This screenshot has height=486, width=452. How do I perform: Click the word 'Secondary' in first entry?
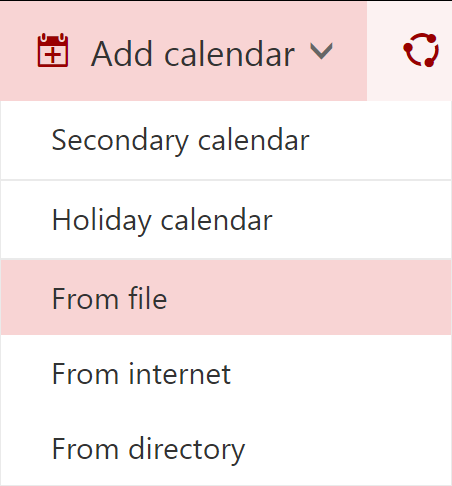click(120, 141)
